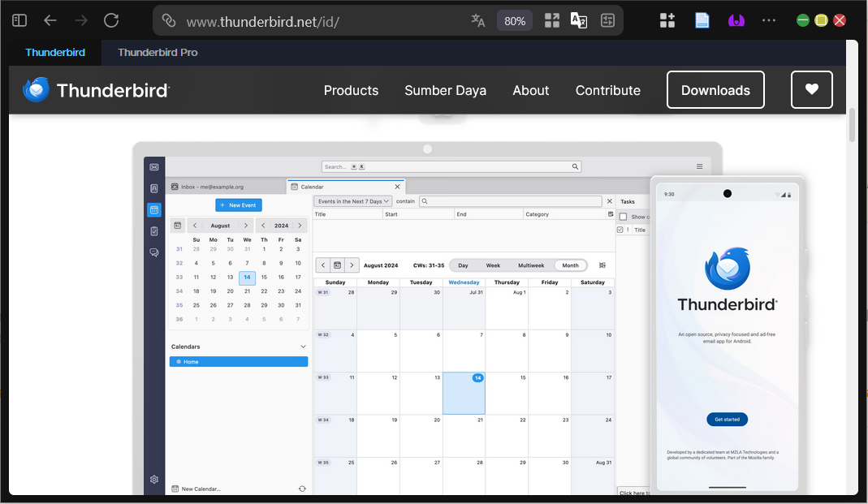868x504 pixels.
Task: Click the New Event button
Action: (x=239, y=205)
